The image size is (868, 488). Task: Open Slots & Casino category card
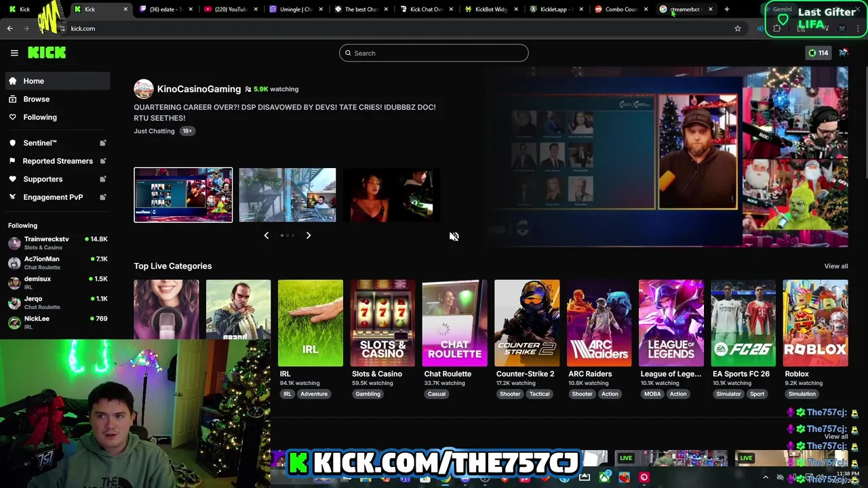382,323
